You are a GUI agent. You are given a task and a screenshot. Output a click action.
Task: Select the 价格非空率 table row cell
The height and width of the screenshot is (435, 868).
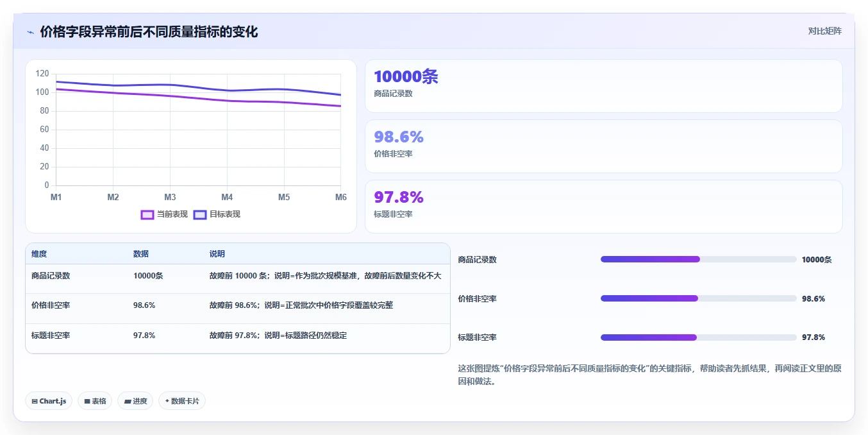(x=51, y=305)
